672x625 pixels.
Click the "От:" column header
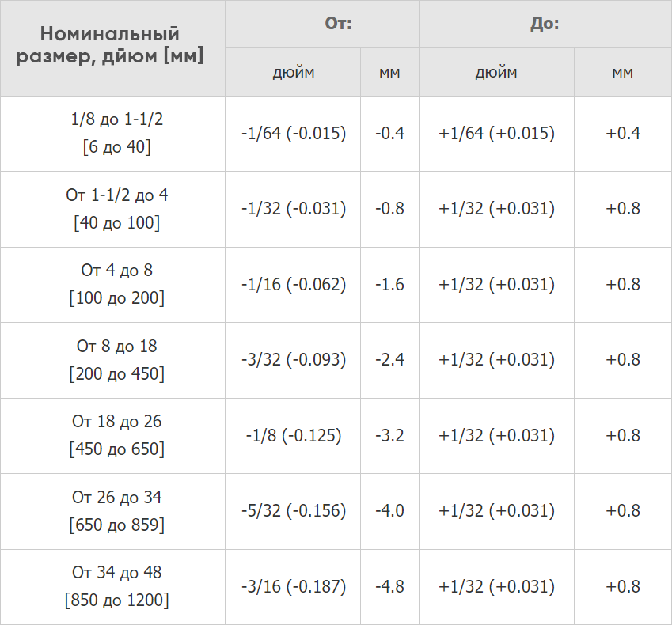(338, 24)
